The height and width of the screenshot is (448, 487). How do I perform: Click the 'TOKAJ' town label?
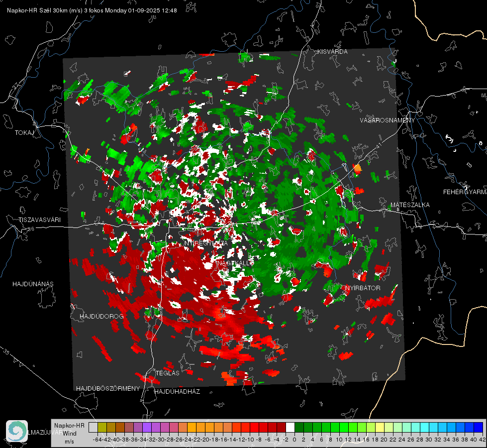(24, 133)
